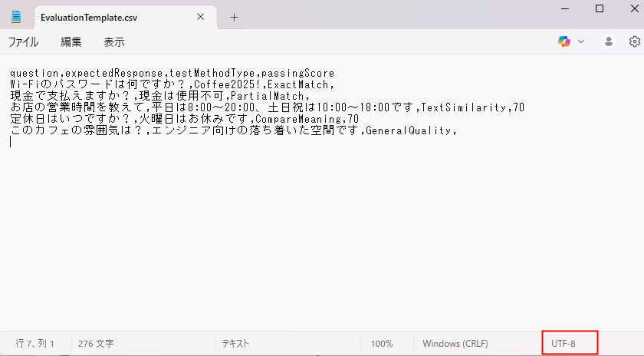This screenshot has width=644, height=356.
Task: Open the ファイル menu
Action: (x=23, y=42)
